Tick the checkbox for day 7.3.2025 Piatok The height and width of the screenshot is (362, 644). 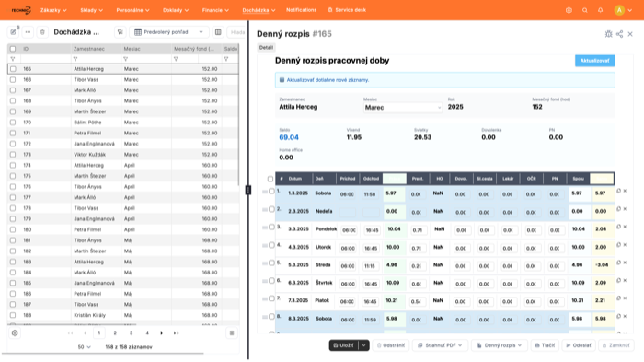point(271,298)
